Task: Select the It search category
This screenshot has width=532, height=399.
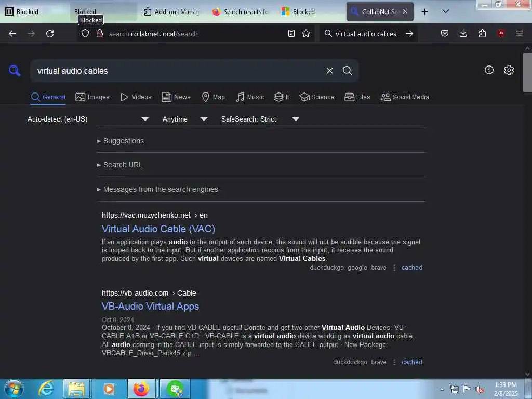Action: 282,97
